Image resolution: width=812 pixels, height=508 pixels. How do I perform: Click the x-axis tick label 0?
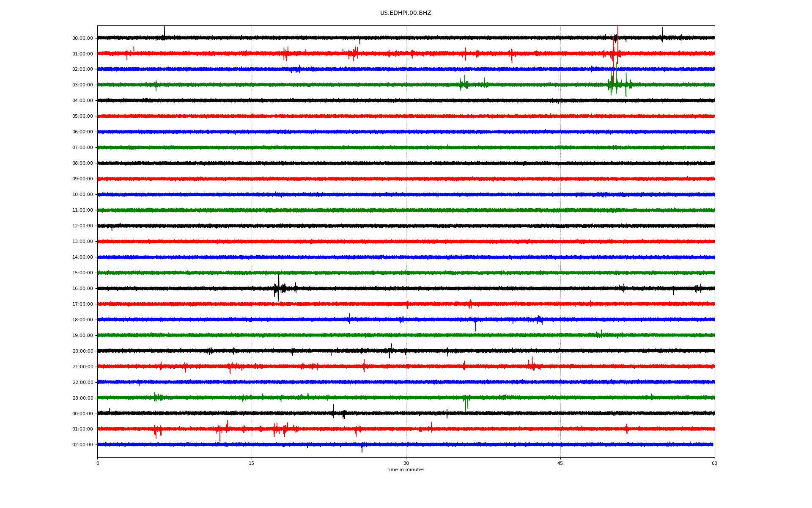pos(98,464)
